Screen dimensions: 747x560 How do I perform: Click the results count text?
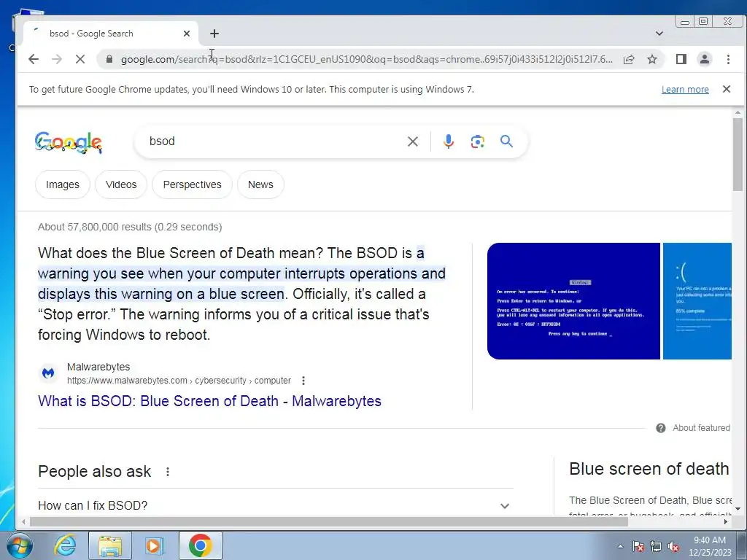(x=130, y=227)
